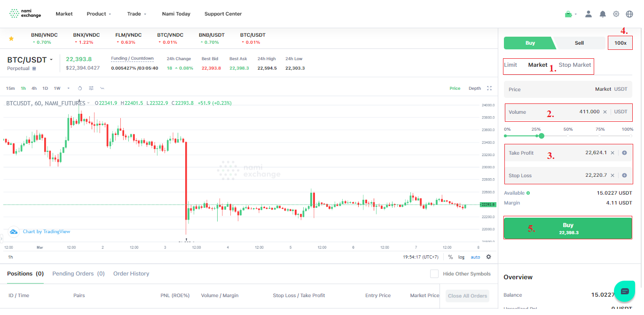Switch to the Order History tab
The width and height of the screenshot is (644, 315).
tap(131, 274)
